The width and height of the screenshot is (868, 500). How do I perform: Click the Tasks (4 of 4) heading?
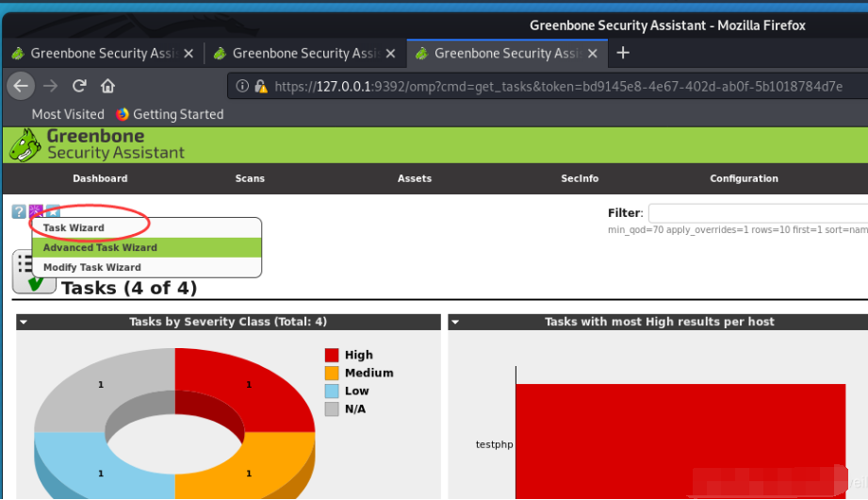coord(129,288)
